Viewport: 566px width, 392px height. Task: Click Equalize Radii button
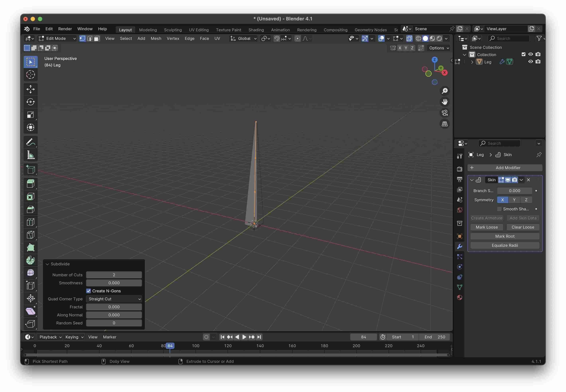[x=505, y=245]
